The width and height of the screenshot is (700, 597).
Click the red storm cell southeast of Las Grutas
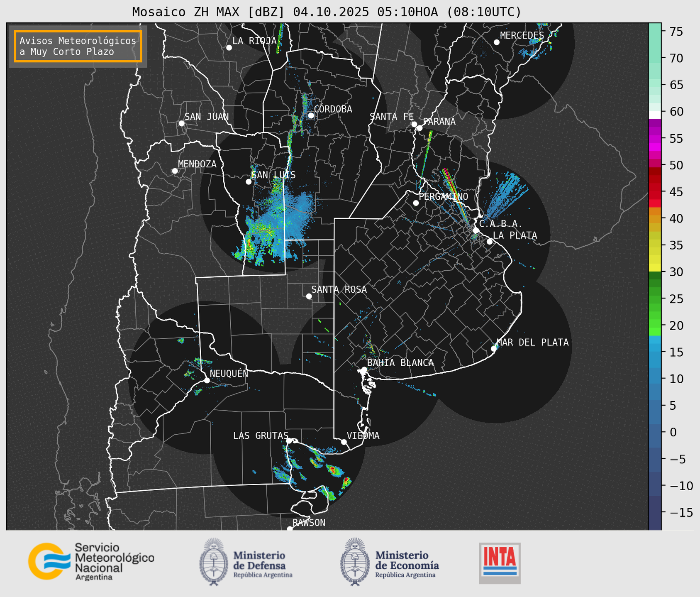click(346, 481)
